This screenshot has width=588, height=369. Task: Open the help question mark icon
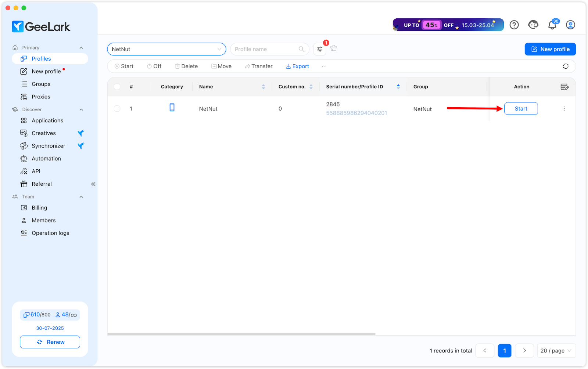[x=514, y=25]
